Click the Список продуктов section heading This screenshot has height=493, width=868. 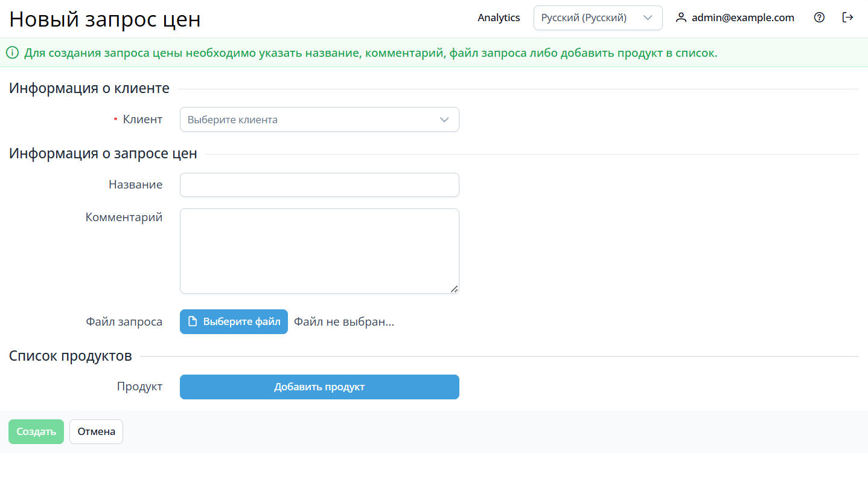(x=71, y=356)
